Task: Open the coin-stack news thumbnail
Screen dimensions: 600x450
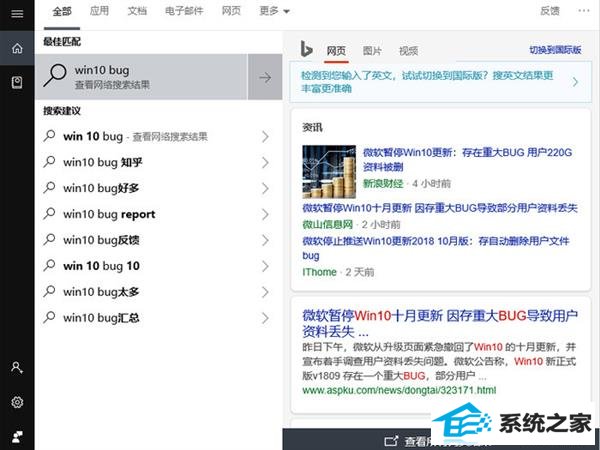Action: [329, 172]
